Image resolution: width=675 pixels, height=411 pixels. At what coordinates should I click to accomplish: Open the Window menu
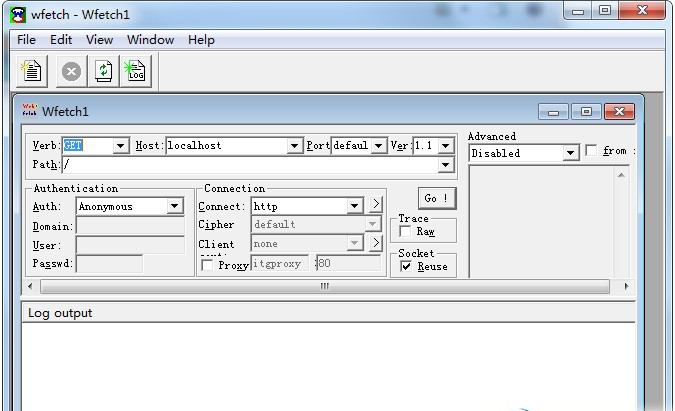pos(150,40)
